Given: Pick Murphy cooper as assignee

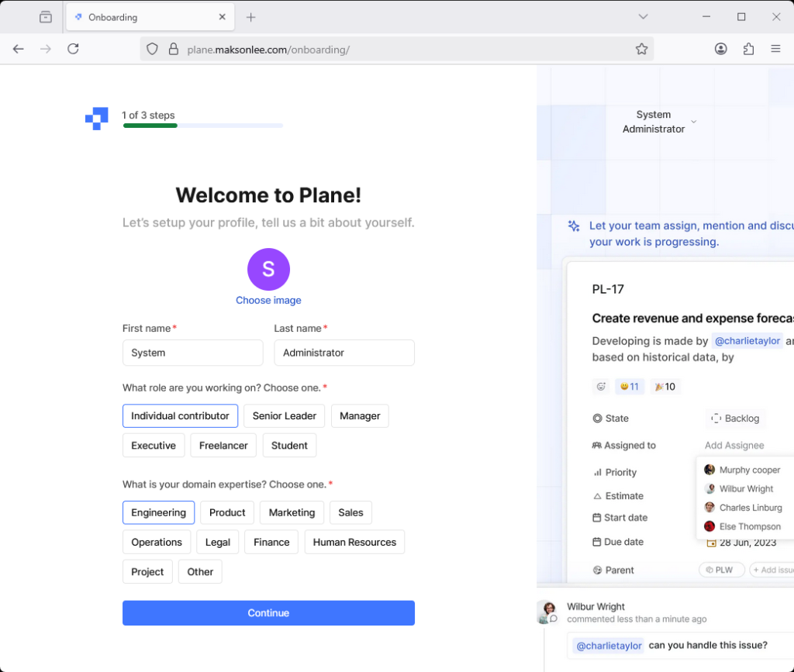Looking at the screenshot, I should tap(743, 470).
